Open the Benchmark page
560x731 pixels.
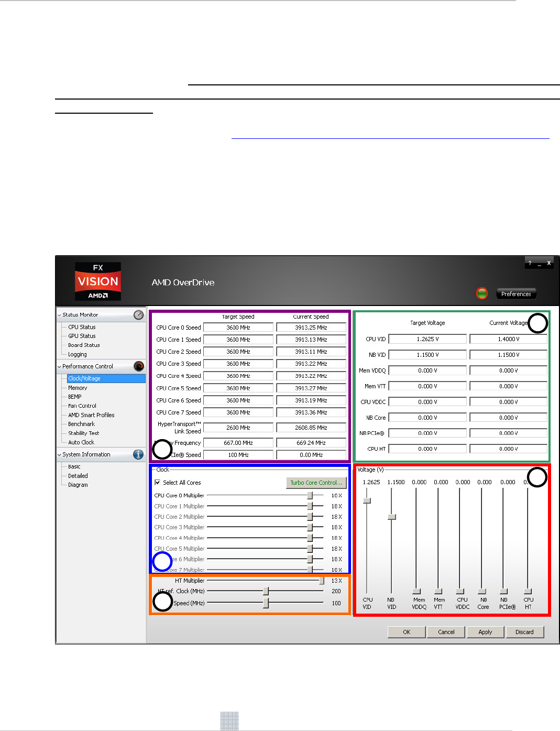click(81, 424)
